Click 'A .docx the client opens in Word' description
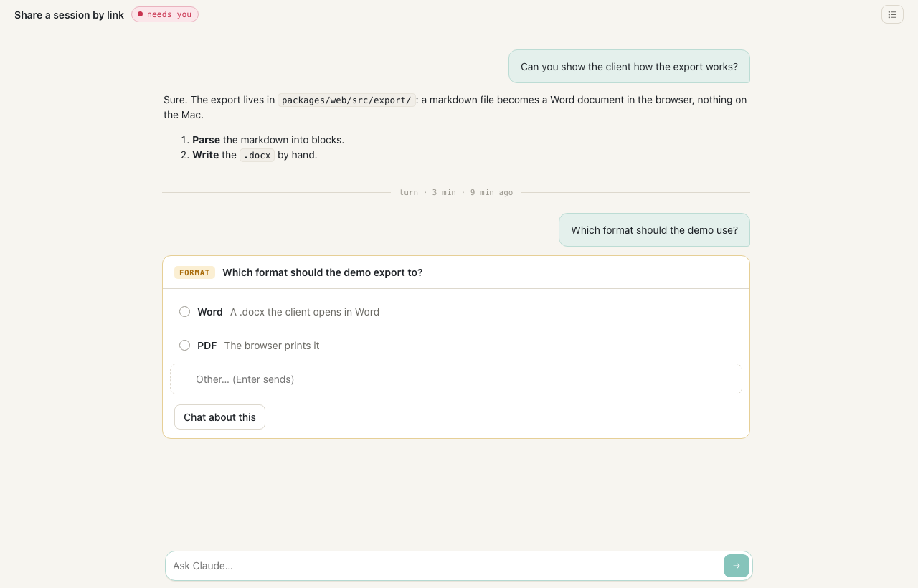Viewport: 918px width, 588px height. coord(305,312)
